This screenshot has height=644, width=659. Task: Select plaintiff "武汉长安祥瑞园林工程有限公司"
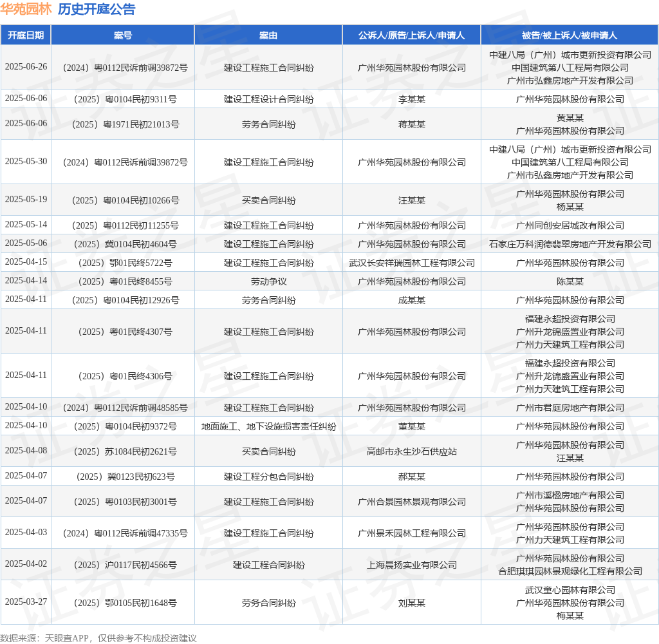pos(411,263)
